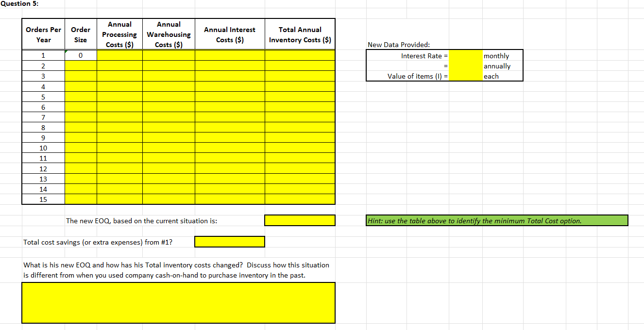Select Orders Per Year cell with value 4
The image size is (644, 330).
[x=43, y=86]
